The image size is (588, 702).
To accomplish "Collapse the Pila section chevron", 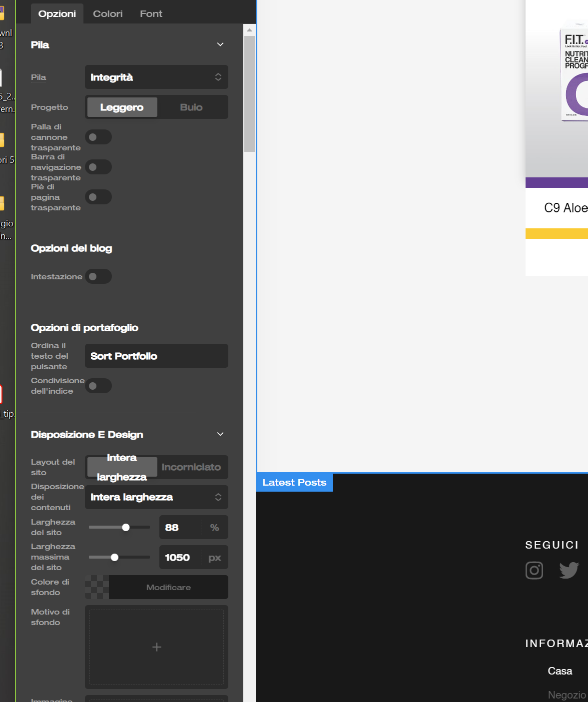I will (x=220, y=44).
